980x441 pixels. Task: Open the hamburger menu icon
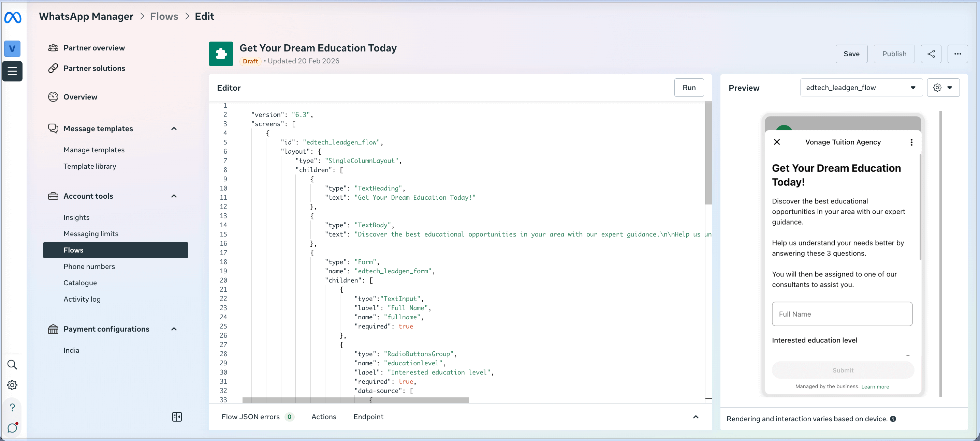click(12, 71)
